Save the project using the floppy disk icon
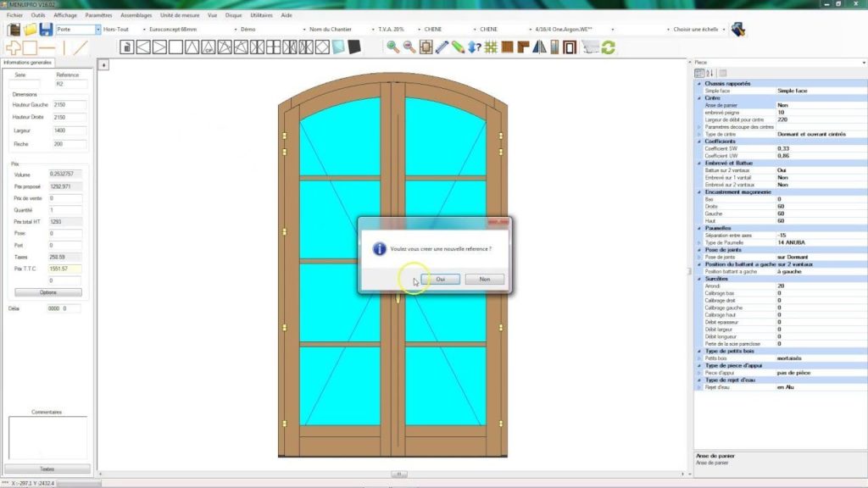The width and height of the screenshot is (868, 488). [45, 29]
